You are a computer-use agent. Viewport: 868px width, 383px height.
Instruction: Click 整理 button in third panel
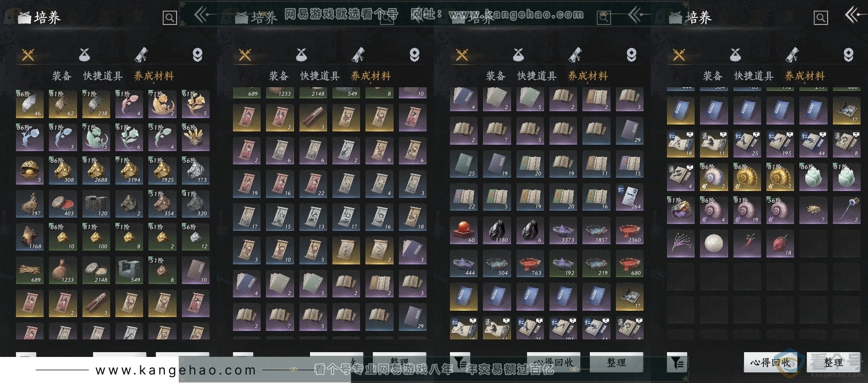(616, 362)
